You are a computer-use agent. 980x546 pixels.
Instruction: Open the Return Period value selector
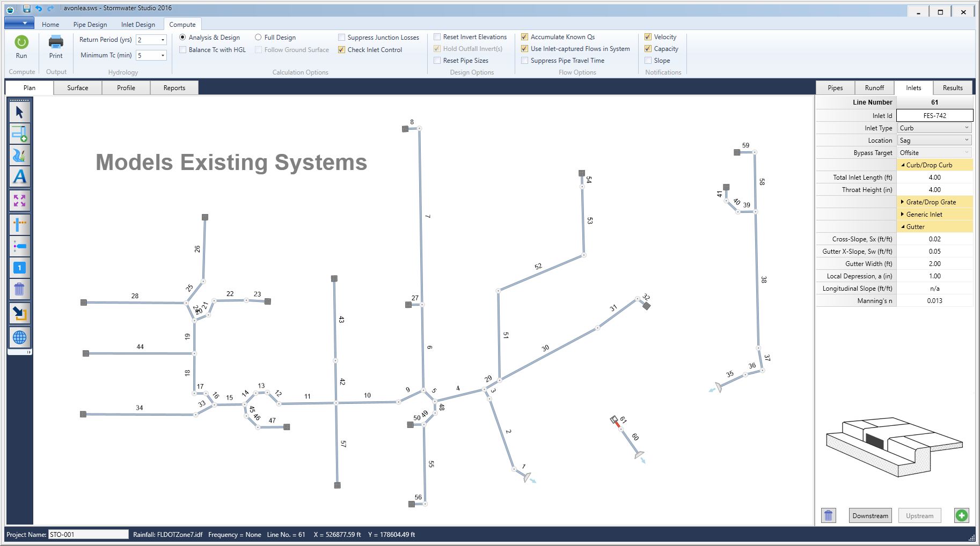[163, 39]
